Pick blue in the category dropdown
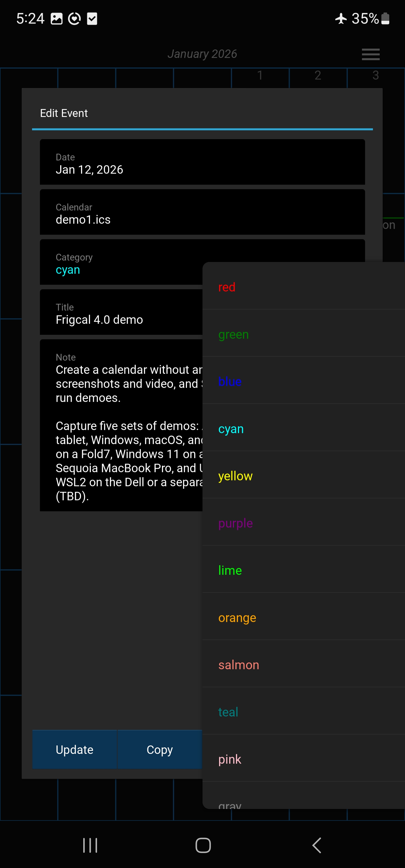405x868 pixels. tap(303, 381)
